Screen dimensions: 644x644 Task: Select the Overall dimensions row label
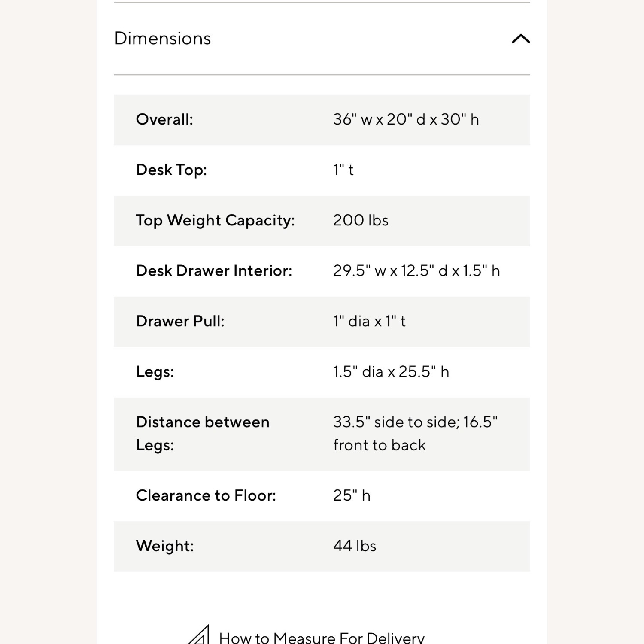(164, 119)
